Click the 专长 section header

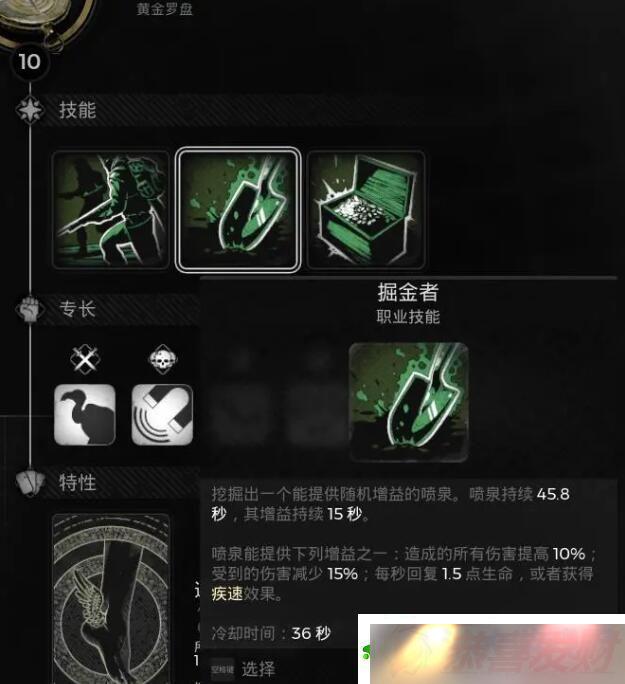point(78,309)
